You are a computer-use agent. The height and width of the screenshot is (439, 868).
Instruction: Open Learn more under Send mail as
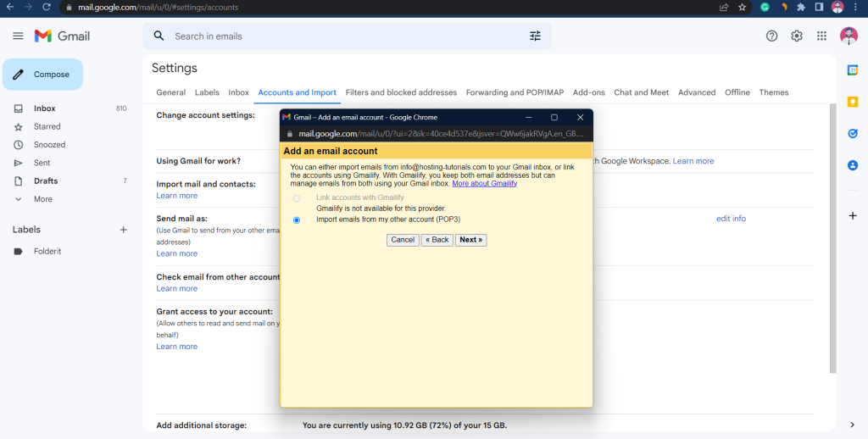(x=176, y=253)
